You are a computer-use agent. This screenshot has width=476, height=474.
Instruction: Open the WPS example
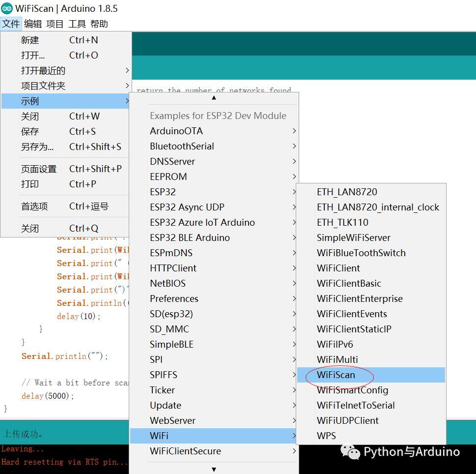pyautogui.click(x=371, y=436)
